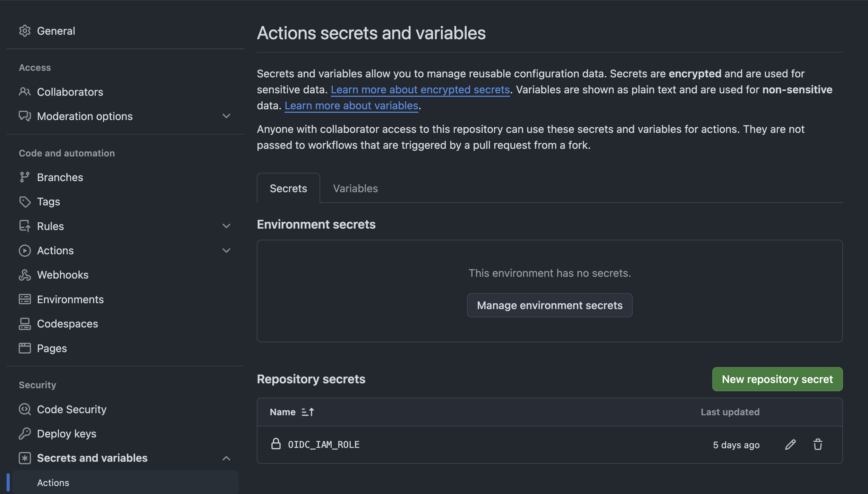Screen dimensions: 868x494
Task: Click the Code Security shield-search icon
Action: 25,409
